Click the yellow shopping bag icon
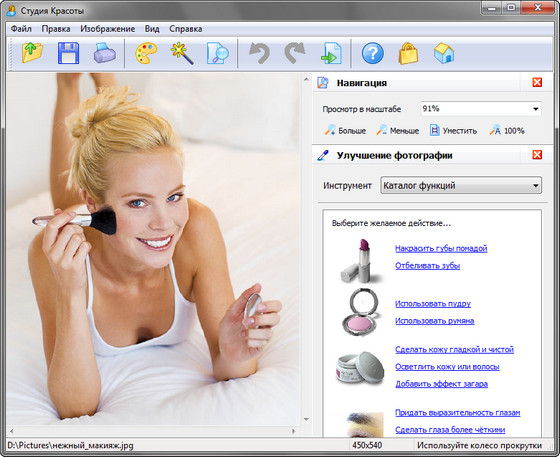 [408, 53]
